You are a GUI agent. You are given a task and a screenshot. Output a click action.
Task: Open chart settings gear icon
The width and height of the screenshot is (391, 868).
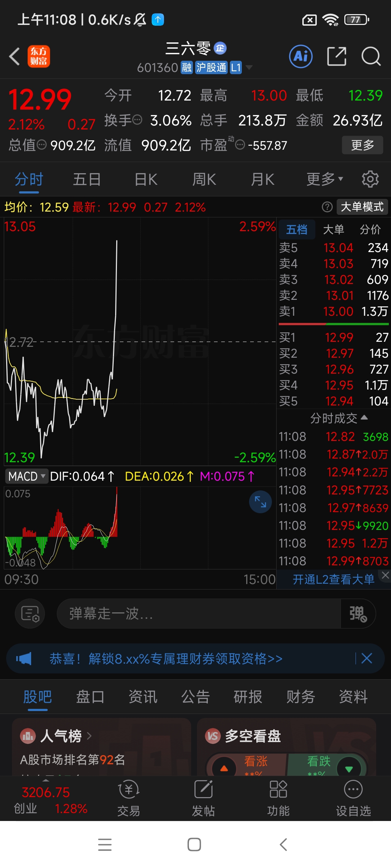tap(370, 179)
